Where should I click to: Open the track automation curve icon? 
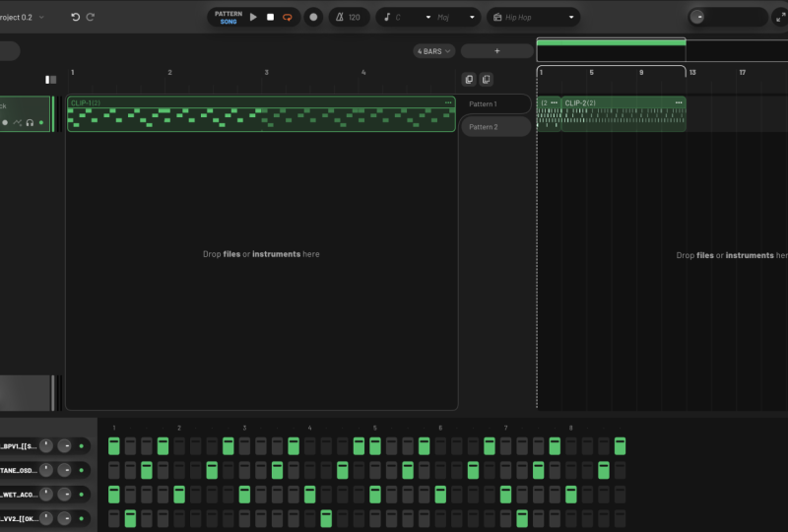[x=18, y=122]
